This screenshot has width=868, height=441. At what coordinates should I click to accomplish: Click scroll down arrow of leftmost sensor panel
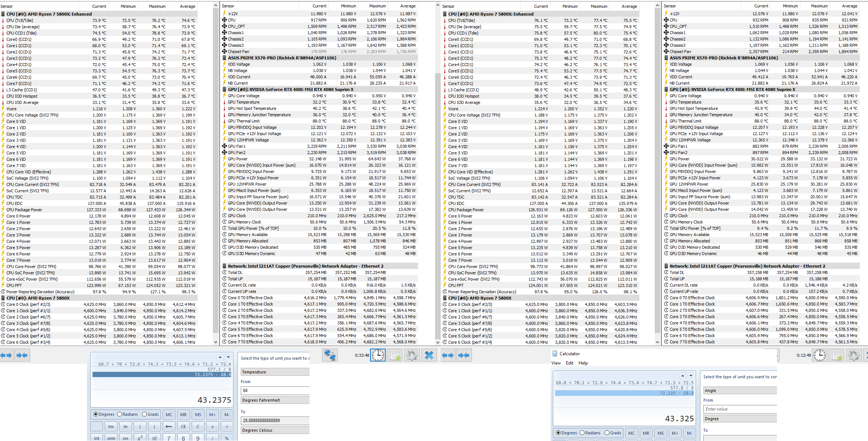tap(216, 342)
